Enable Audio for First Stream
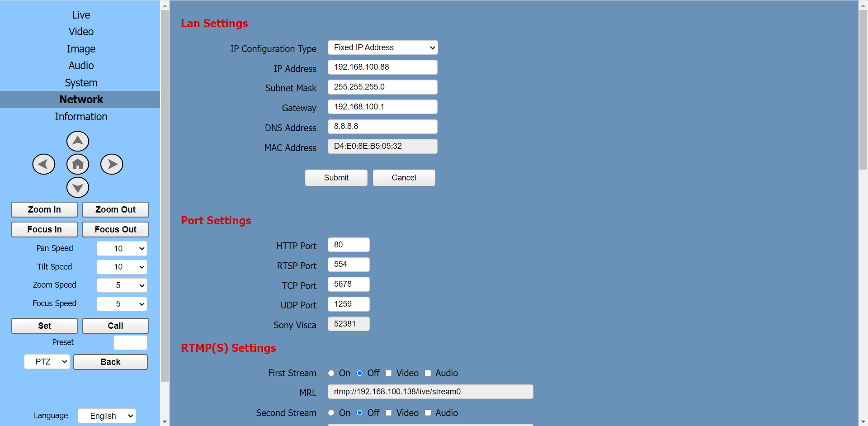The height and width of the screenshot is (426, 868). (x=428, y=373)
